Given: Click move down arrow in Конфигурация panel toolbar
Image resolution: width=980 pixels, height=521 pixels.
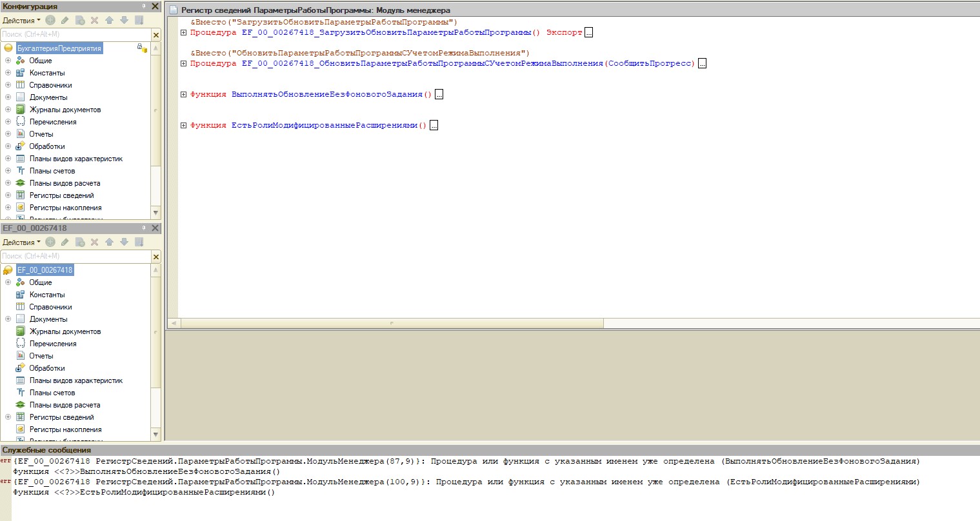Looking at the screenshot, I should (124, 21).
